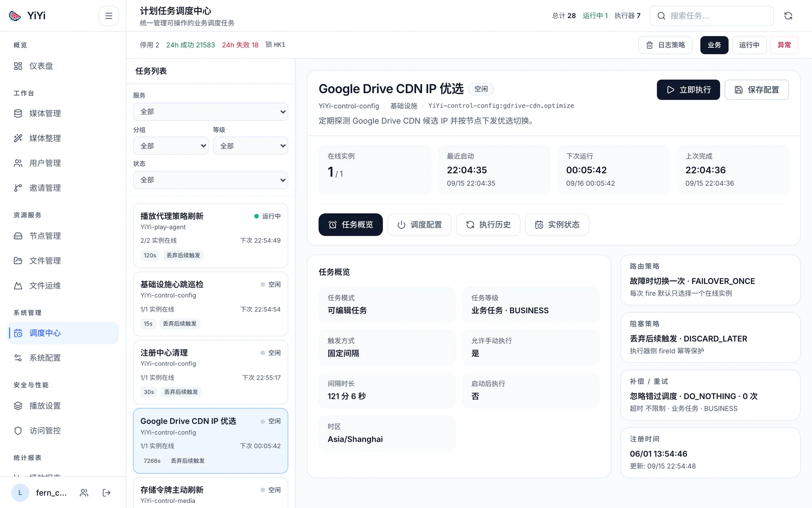Toggle the 异常 filter button
The height and width of the screenshot is (508, 812).
point(784,45)
